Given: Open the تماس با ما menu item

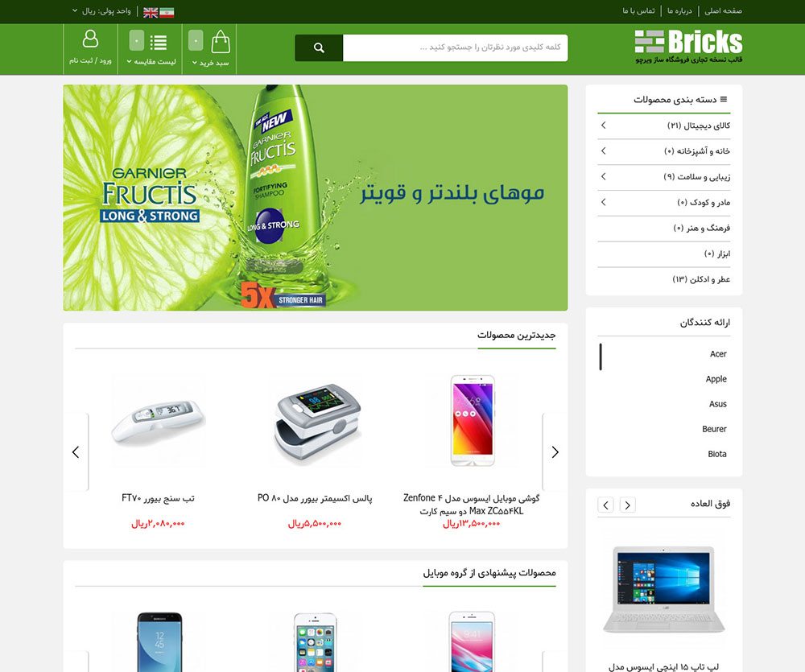Looking at the screenshot, I should coord(638,10).
